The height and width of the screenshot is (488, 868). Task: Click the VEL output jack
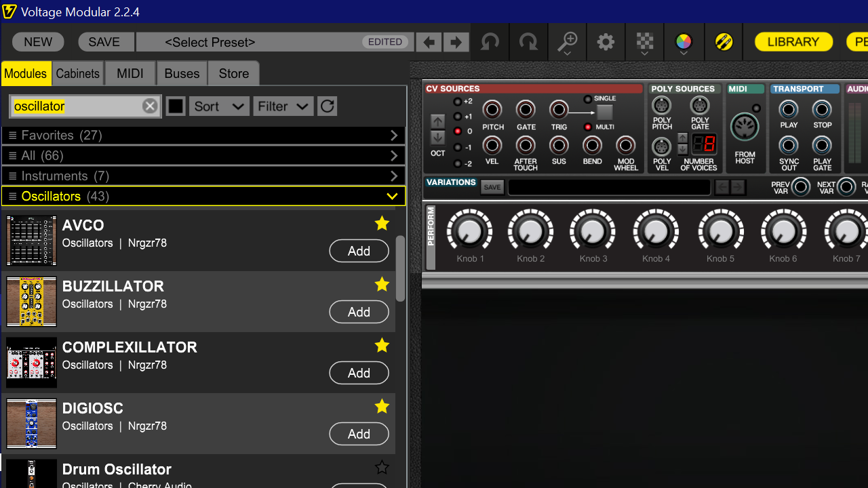point(492,145)
